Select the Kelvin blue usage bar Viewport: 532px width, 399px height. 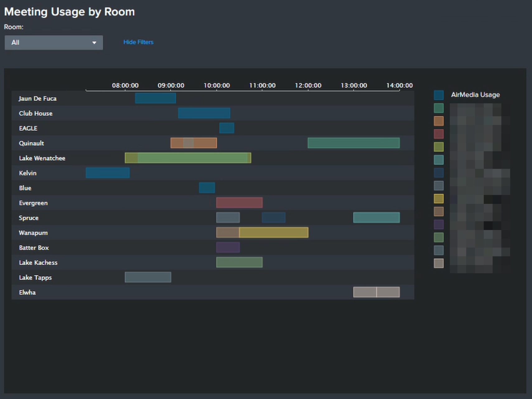[107, 173]
